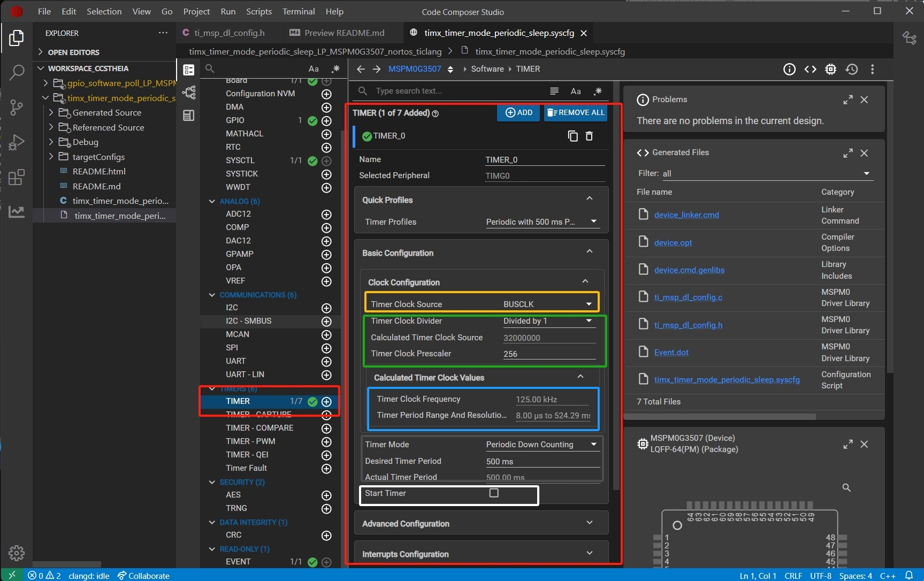Add a CRC module instance
Screen dimensions: 924x581
point(326,536)
